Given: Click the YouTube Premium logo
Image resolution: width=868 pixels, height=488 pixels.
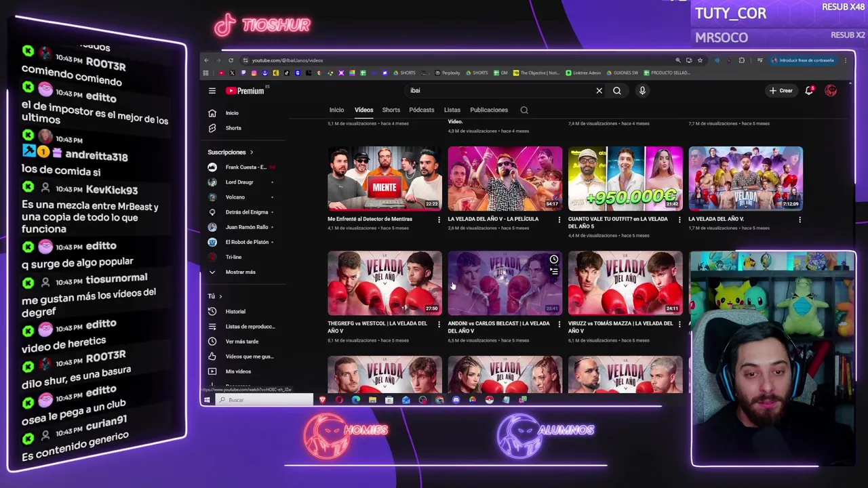Looking at the screenshot, I should (245, 91).
